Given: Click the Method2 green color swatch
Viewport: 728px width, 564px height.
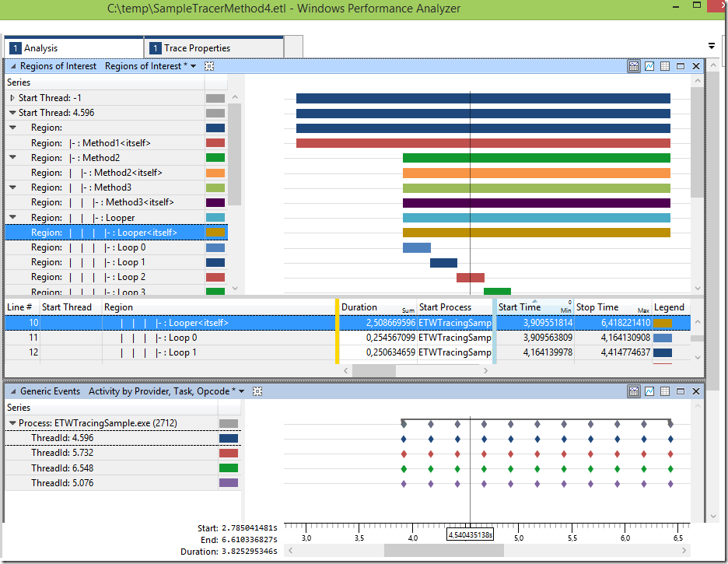Looking at the screenshot, I should [215, 158].
